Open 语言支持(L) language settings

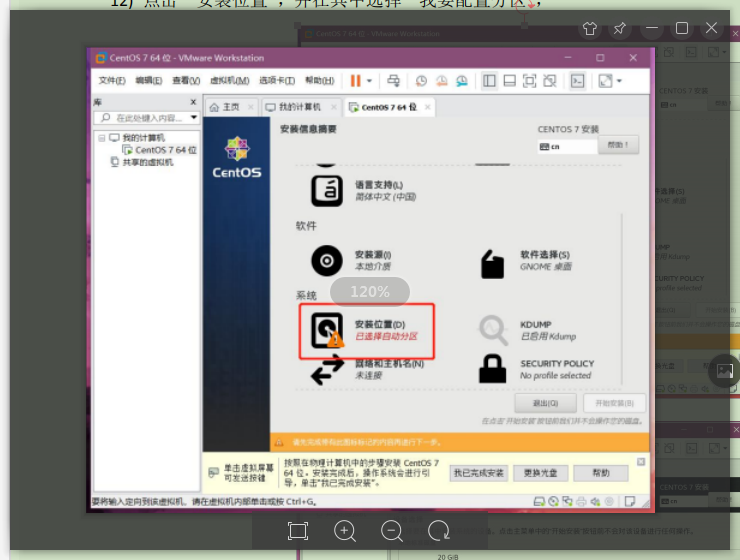[x=363, y=191]
